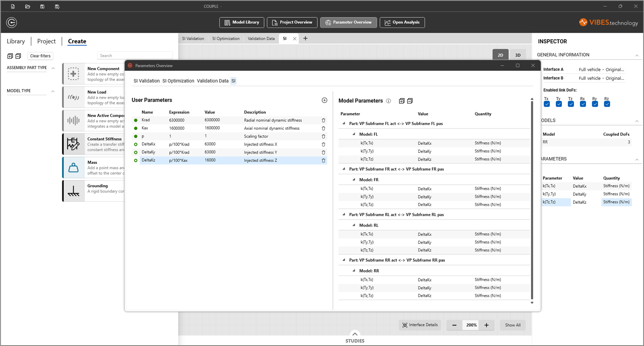This screenshot has width=644, height=346.
Task: Open the Library tab
Action: point(16,41)
